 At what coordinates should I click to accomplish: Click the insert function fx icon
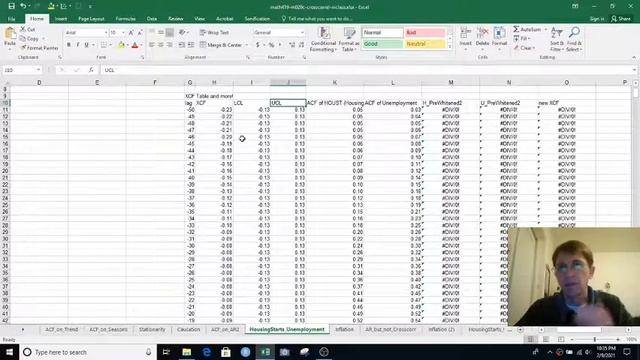[x=91, y=70]
